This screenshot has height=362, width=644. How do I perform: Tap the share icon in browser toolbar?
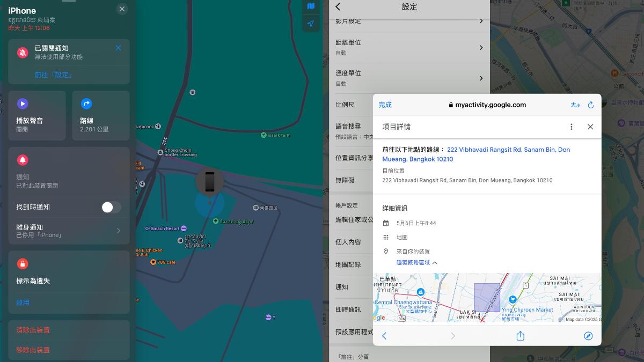click(520, 336)
